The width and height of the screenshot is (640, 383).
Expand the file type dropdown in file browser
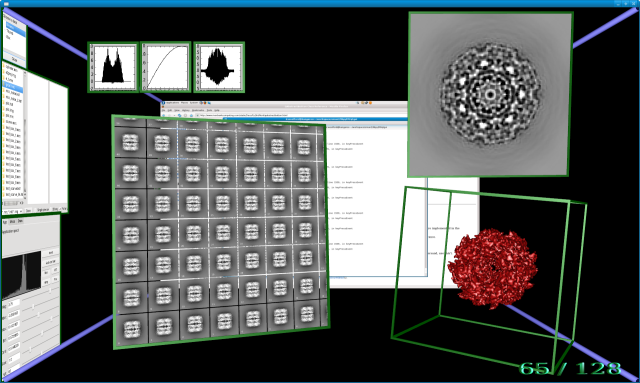coord(12,211)
